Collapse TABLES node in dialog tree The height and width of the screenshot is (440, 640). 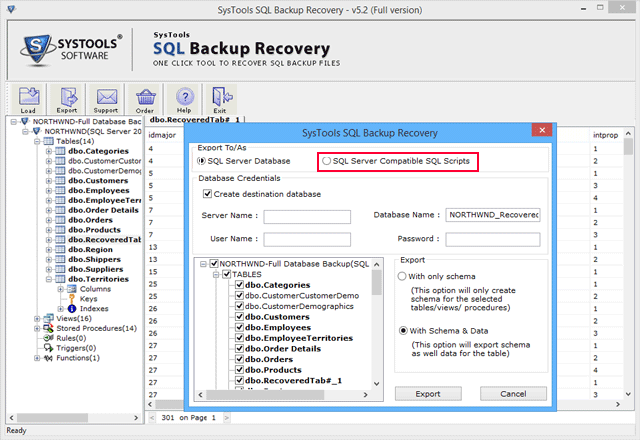216,274
